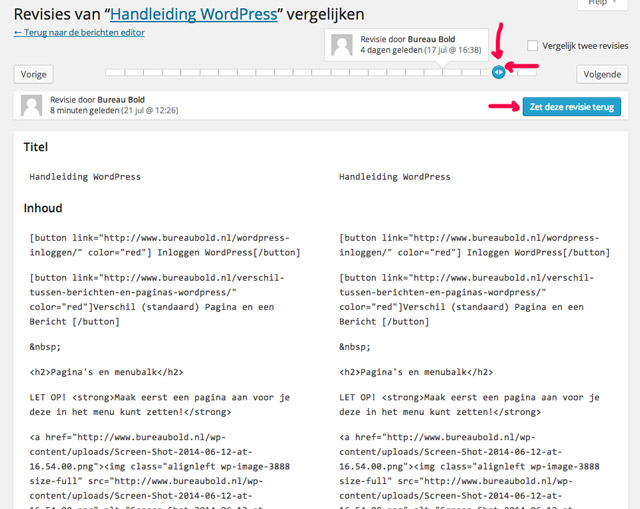Click the 'Inhoud' section heading
The width and height of the screenshot is (640, 509).
click(x=43, y=209)
